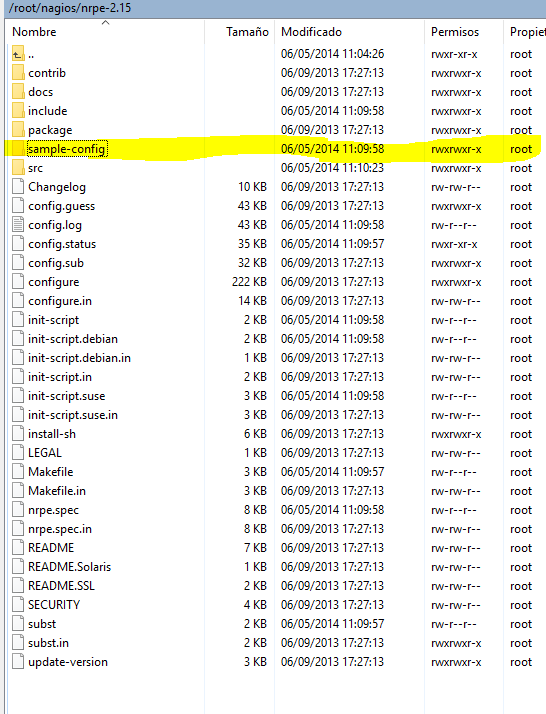The image size is (546, 714).
Task: Select the include folder icon
Action: click(x=18, y=111)
